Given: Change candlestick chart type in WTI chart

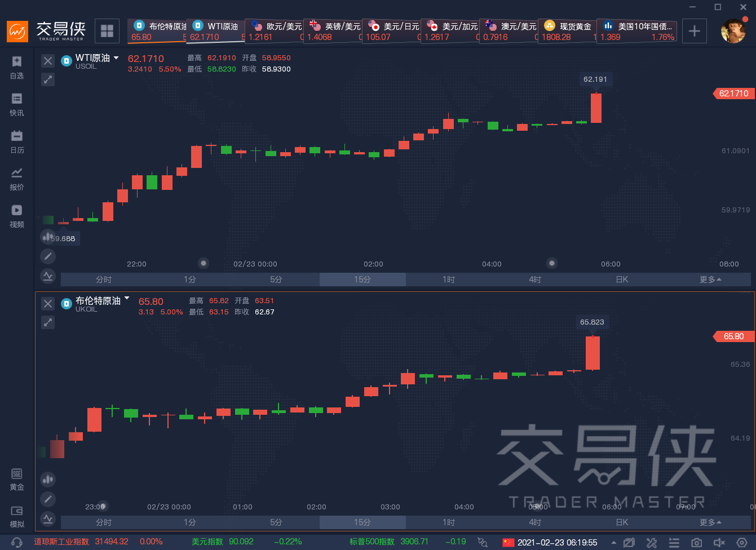Looking at the screenshot, I should tap(48, 237).
